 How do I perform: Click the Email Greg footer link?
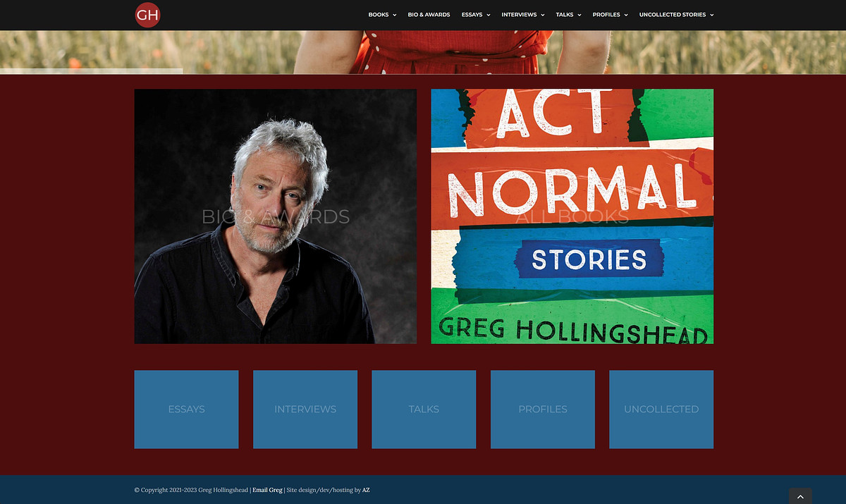pos(267,490)
